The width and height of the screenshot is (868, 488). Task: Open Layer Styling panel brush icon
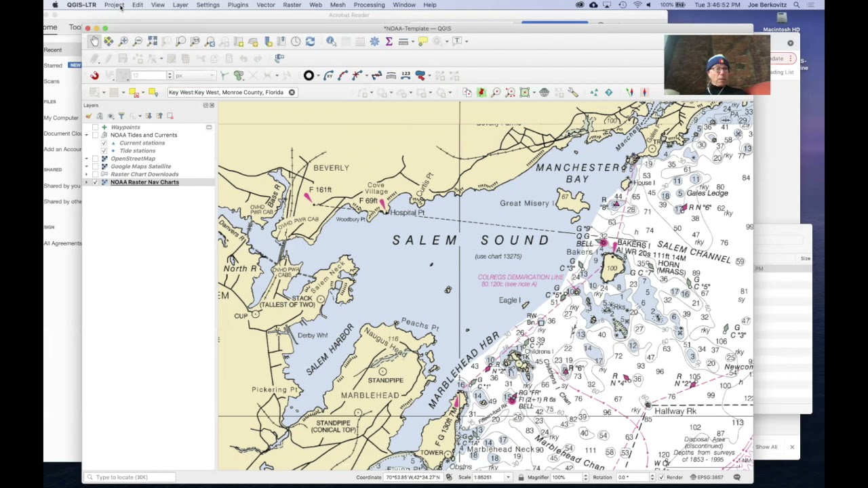point(89,116)
